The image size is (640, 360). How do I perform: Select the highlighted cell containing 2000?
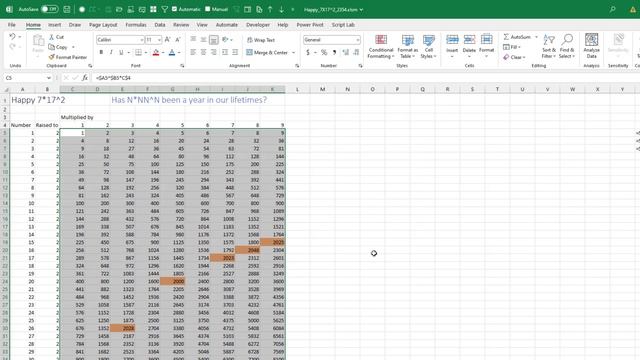point(173,281)
